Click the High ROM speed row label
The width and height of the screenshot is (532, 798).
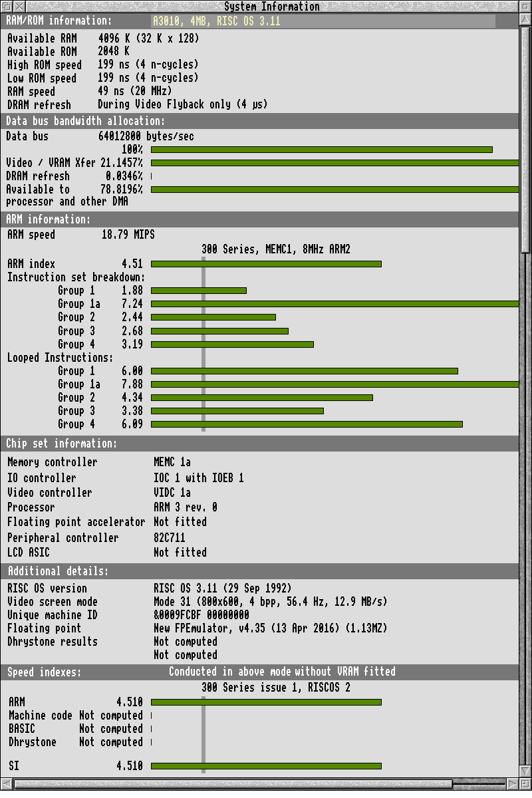pyautogui.click(x=45, y=65)
